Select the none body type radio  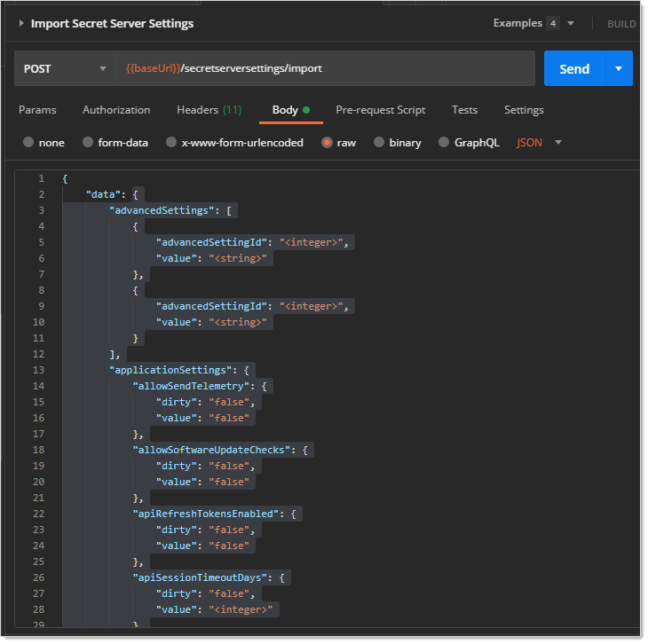pyautogui.click(x=29, y=142)
